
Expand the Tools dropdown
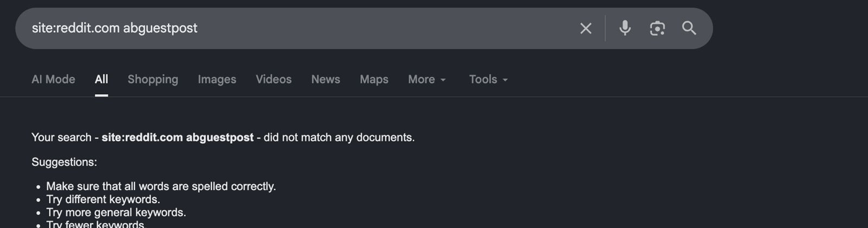tap(489, 79)
